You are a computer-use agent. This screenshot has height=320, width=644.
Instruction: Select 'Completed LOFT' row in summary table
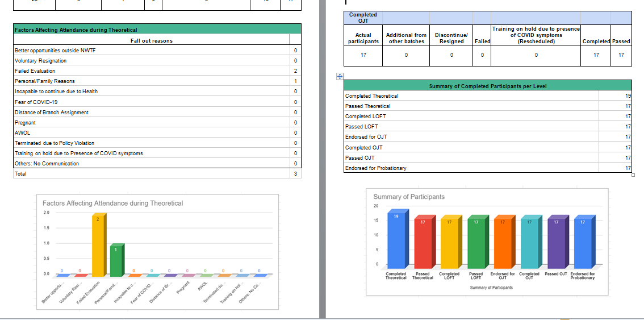point(487,117)
